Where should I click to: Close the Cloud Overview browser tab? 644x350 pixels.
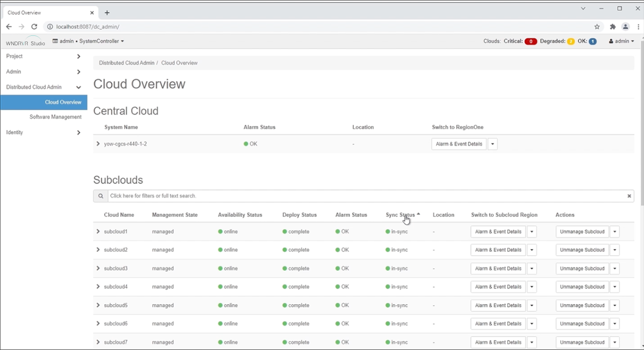click(x=92, y=13)
